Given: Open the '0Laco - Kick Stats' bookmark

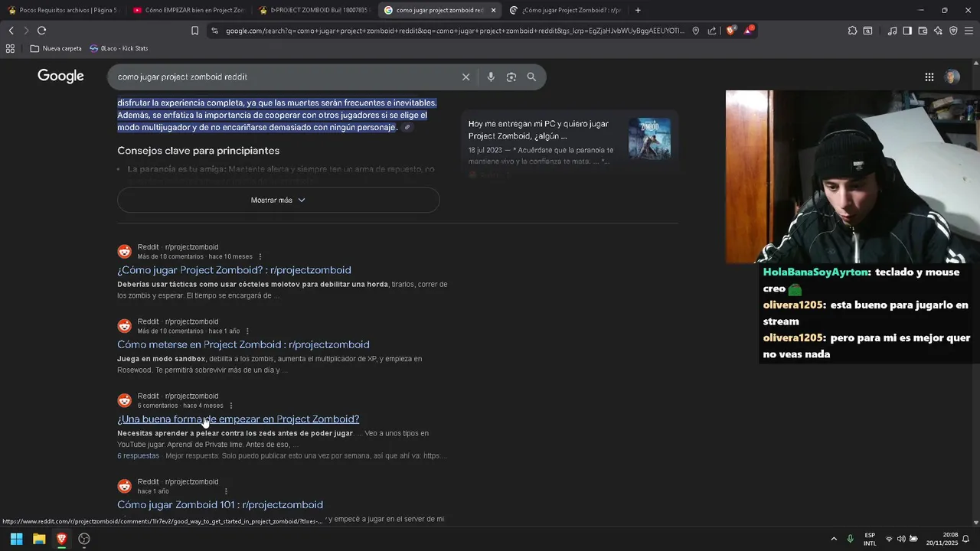Looking at the screenshot, I should (x=119, y=48).
